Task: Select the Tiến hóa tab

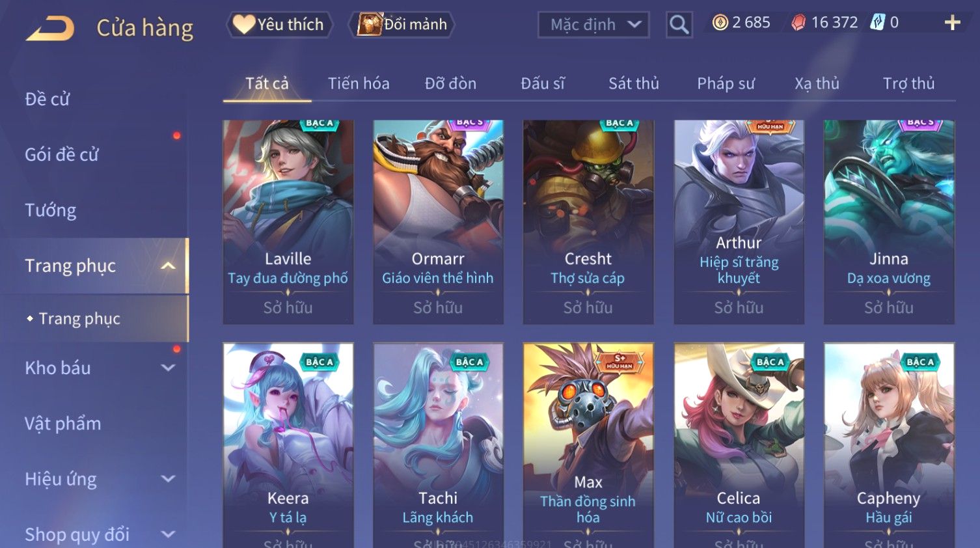Action: pos(359,83)
